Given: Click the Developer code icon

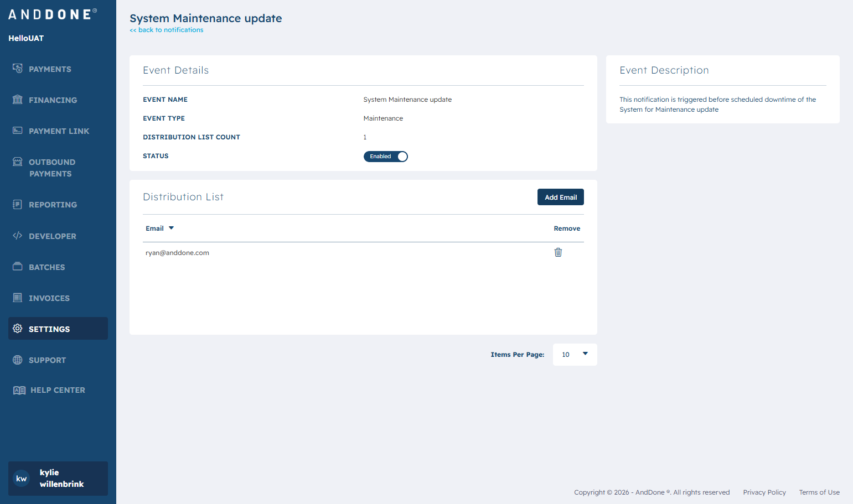Looking at the screenshot, I should coord(18,236).
